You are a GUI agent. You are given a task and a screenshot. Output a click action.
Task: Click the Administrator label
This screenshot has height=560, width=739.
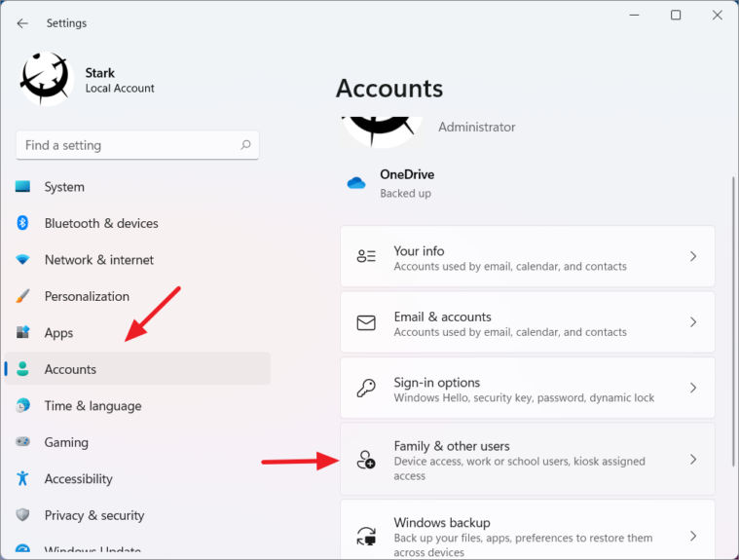[476, 127]
